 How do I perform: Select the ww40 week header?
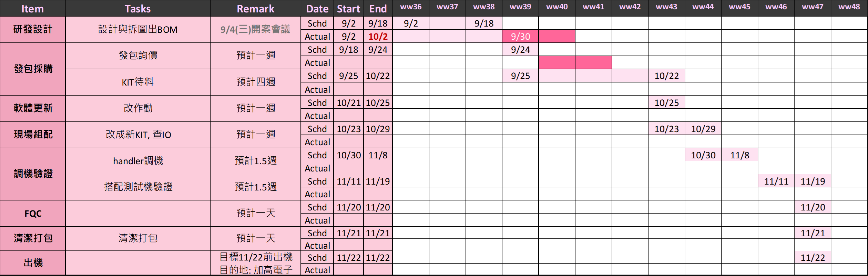[x=557, y=7]
